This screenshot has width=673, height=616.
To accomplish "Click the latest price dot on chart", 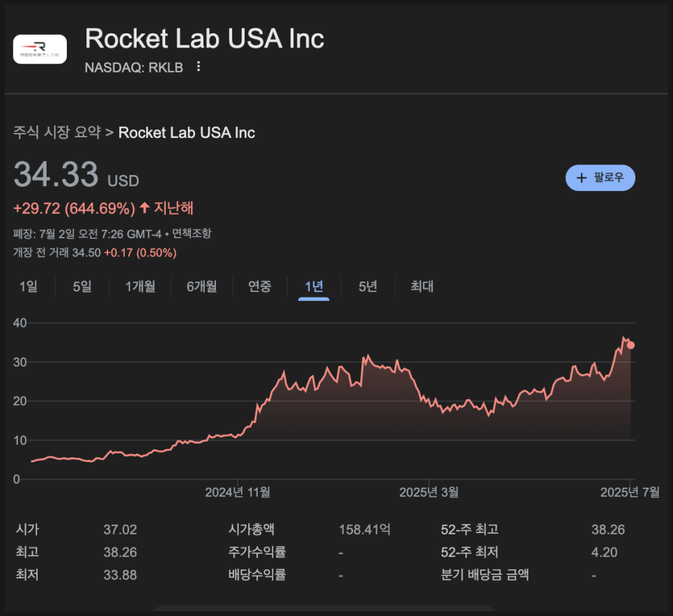I will [x=631, y=345].
